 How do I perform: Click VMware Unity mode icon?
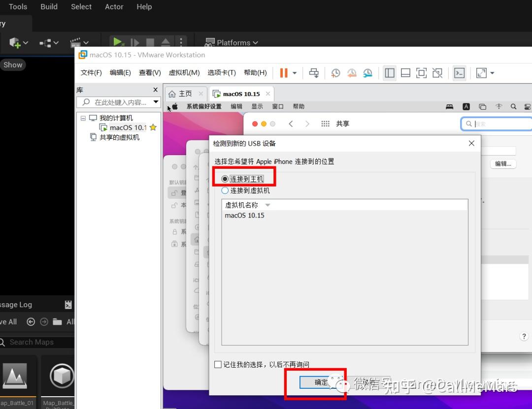tap(437, 73)
